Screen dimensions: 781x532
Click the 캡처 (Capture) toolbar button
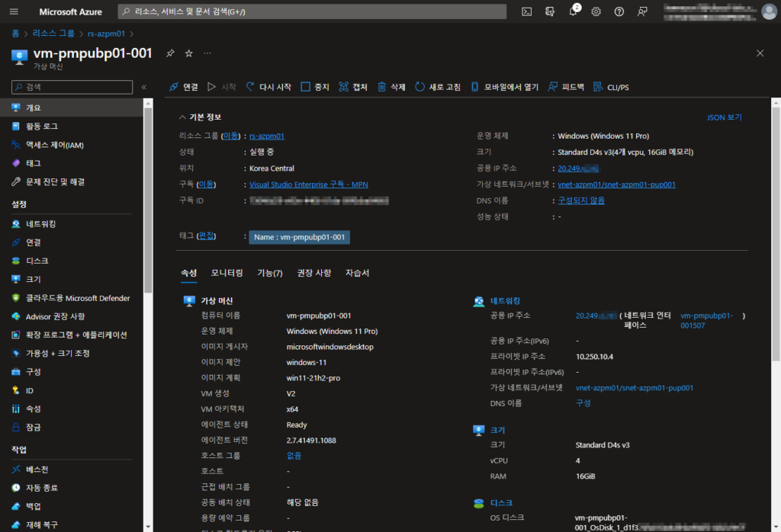click(x=352, y=87)
